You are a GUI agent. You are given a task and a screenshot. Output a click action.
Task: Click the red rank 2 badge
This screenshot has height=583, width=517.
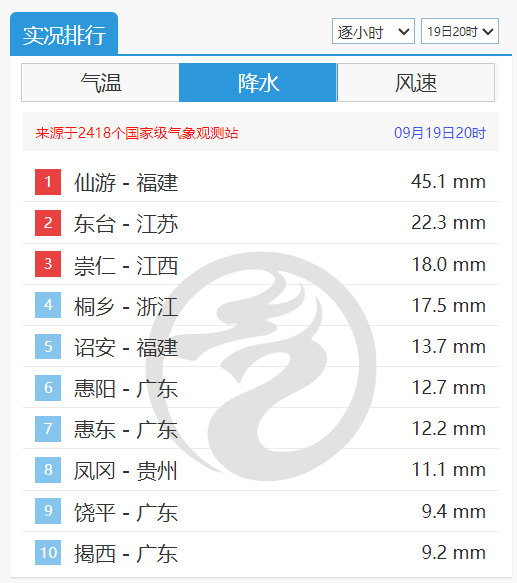click(48, 223)
